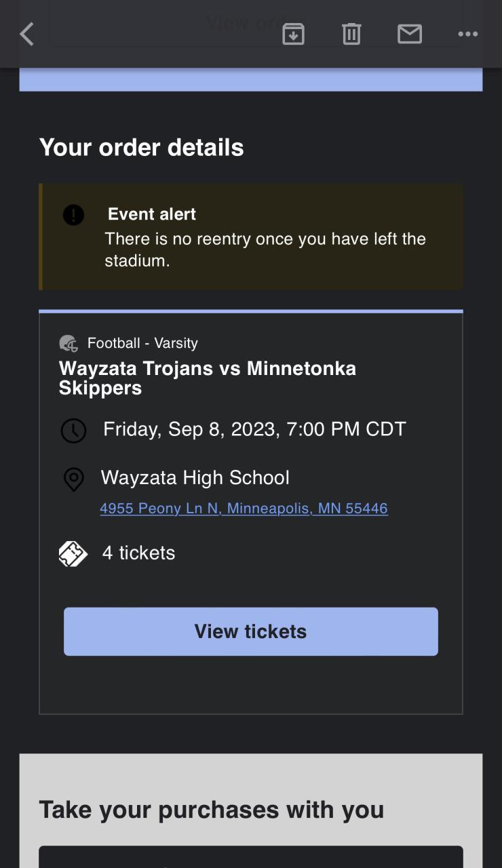This screenshot has height=868, width=502.
Task: Click the no reentry alert message
Action: click(x=265, y=250)
